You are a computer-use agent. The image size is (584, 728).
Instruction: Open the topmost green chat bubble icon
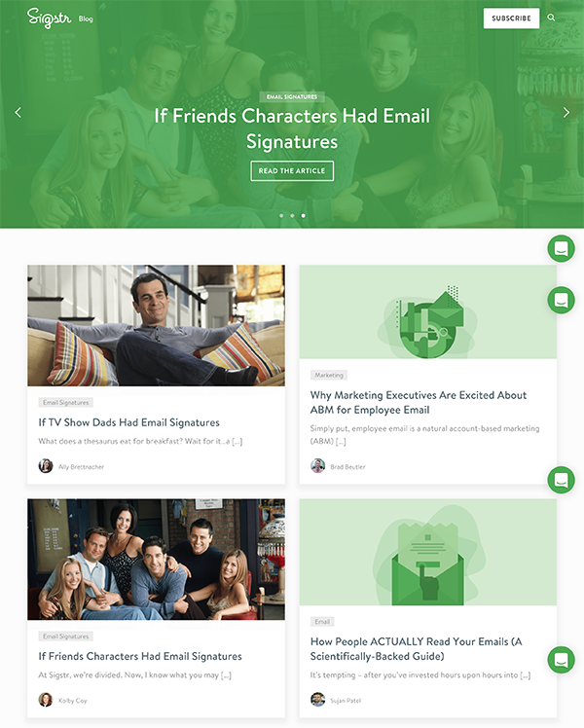point(561,249)
